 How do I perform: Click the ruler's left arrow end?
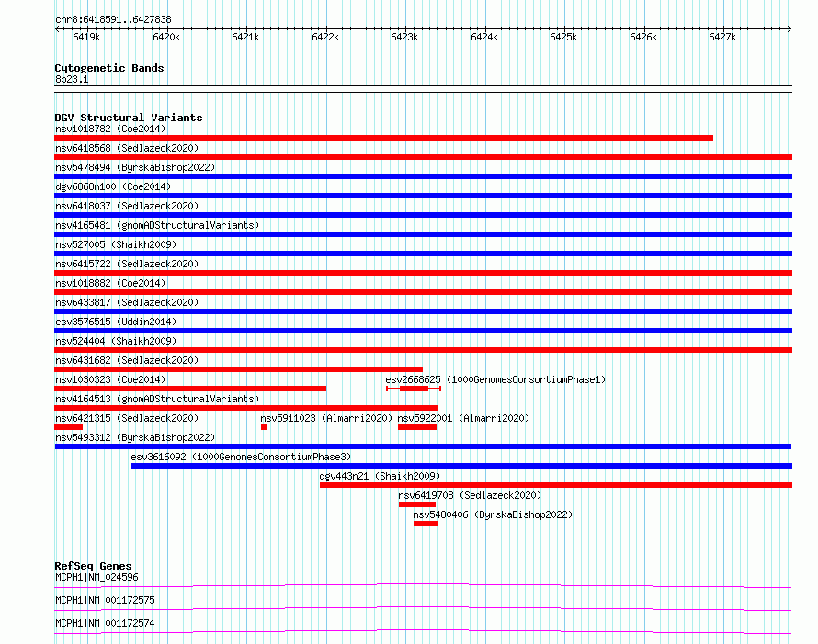pos(57,29)
